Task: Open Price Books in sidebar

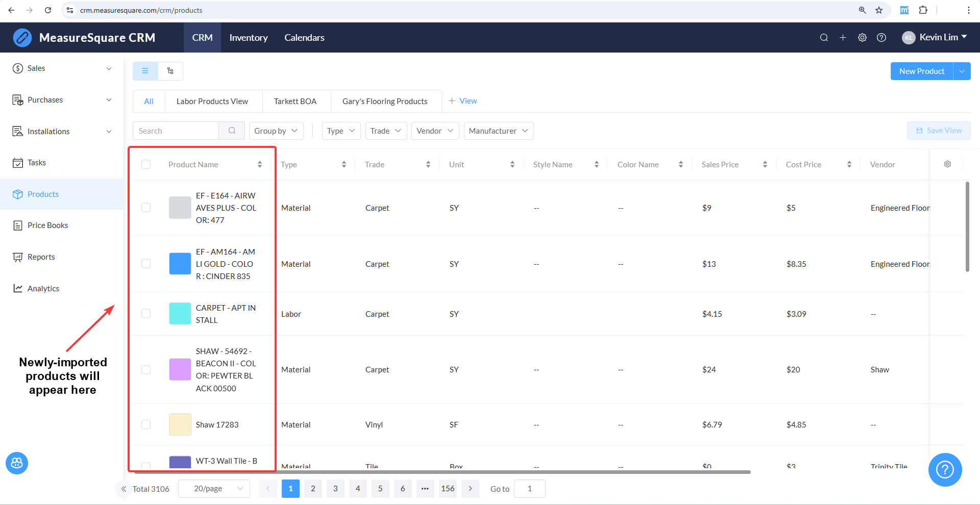Action: 62,225
